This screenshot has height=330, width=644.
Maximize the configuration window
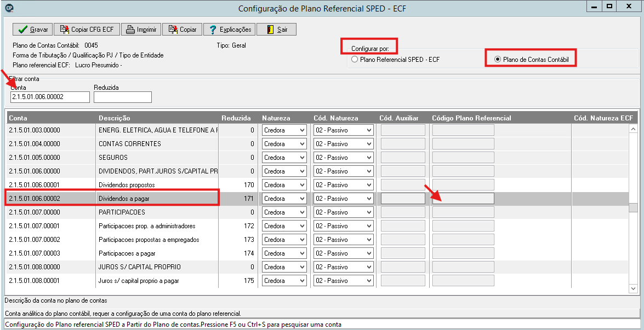pos(610,7)
